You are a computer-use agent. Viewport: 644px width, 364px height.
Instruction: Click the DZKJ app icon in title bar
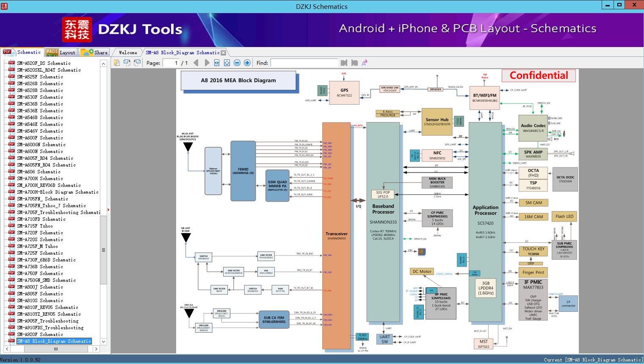pos(4,6)
